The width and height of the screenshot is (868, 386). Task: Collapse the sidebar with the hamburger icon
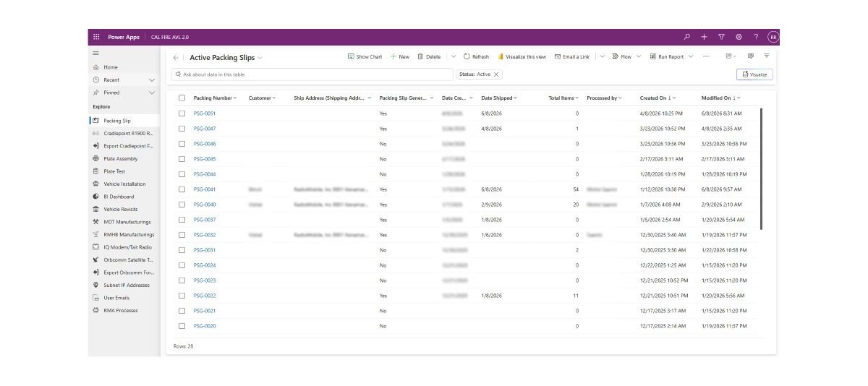[x=95, y=53]
